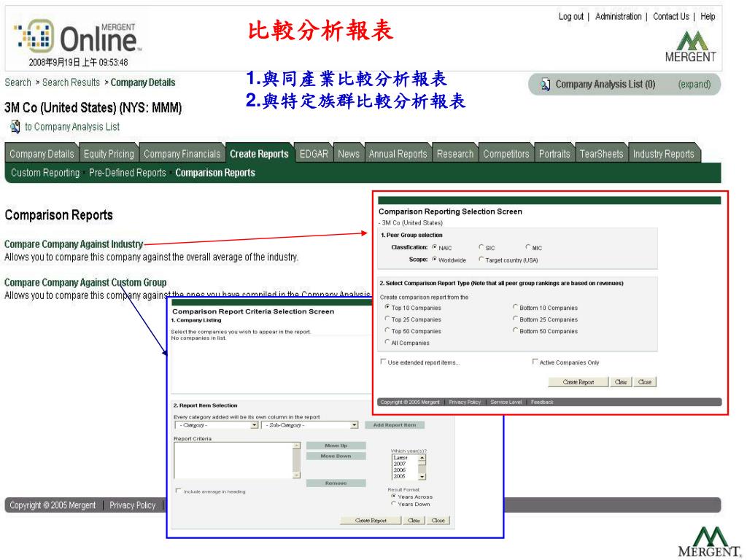The height and width of the screenshot is (560, 747).
Task: Click Add Report Item button
Action: 395,425
